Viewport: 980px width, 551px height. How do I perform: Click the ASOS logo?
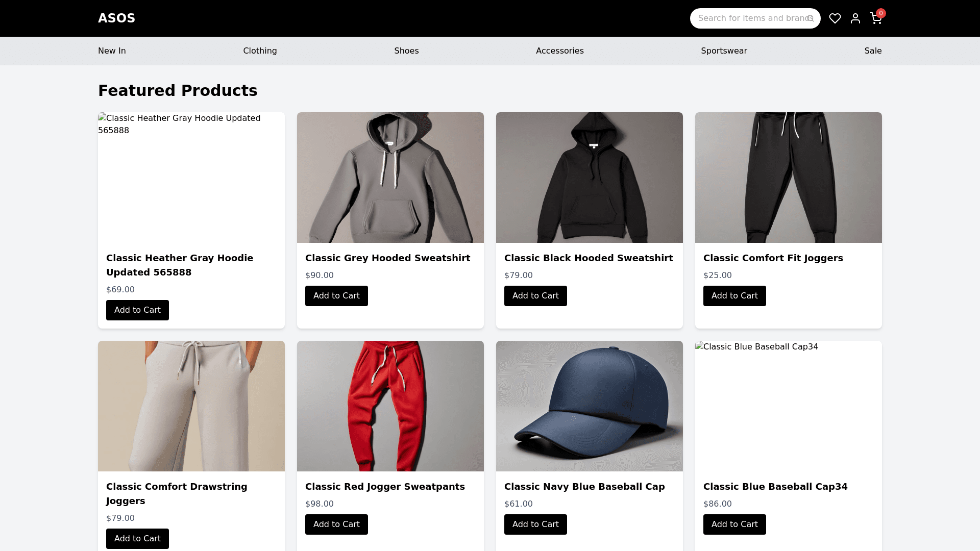point(116,18)
